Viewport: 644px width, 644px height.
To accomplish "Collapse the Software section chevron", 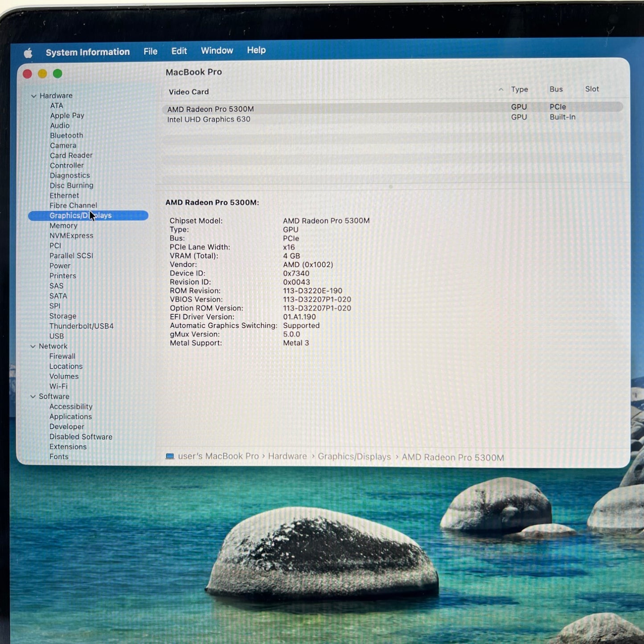I will [33, 397].
